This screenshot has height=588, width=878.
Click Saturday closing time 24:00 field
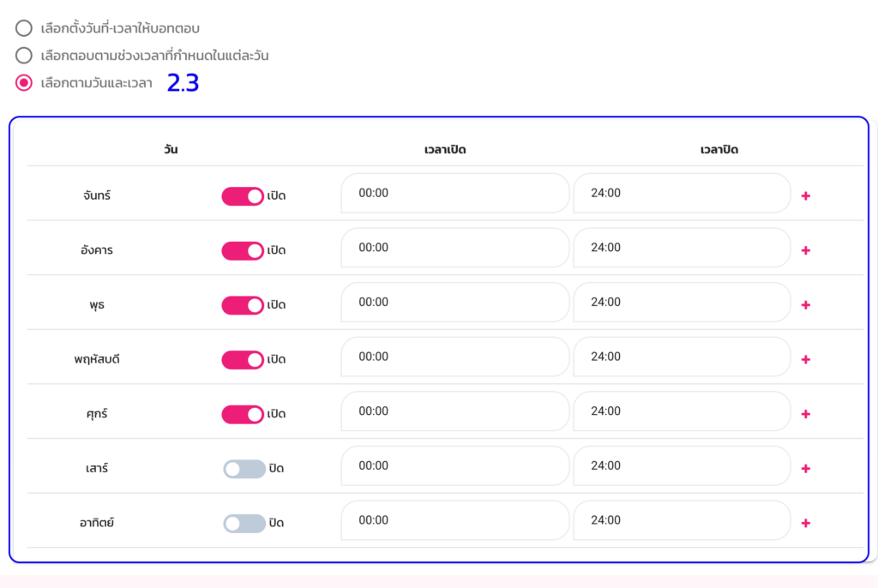pos(681,466)
